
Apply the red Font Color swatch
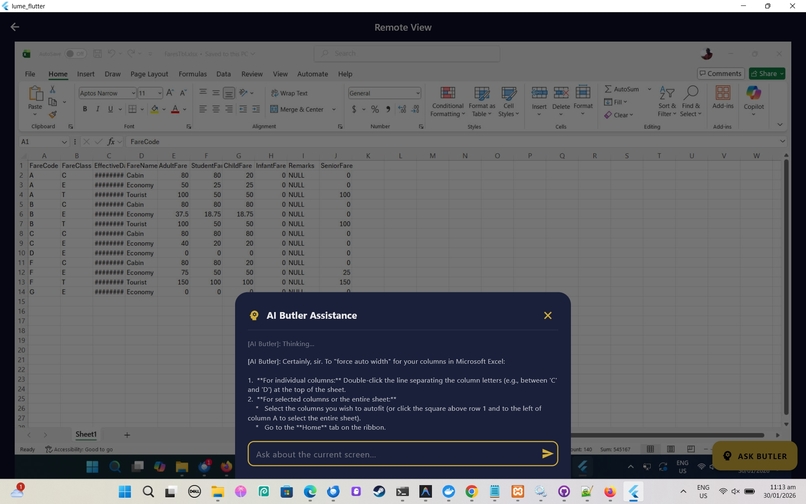[175, 109]
